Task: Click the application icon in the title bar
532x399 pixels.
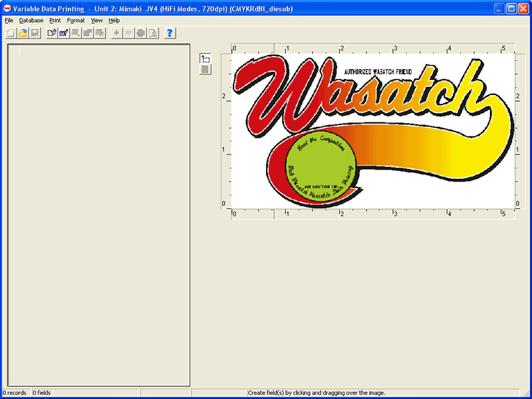Action: coord(7,9)
